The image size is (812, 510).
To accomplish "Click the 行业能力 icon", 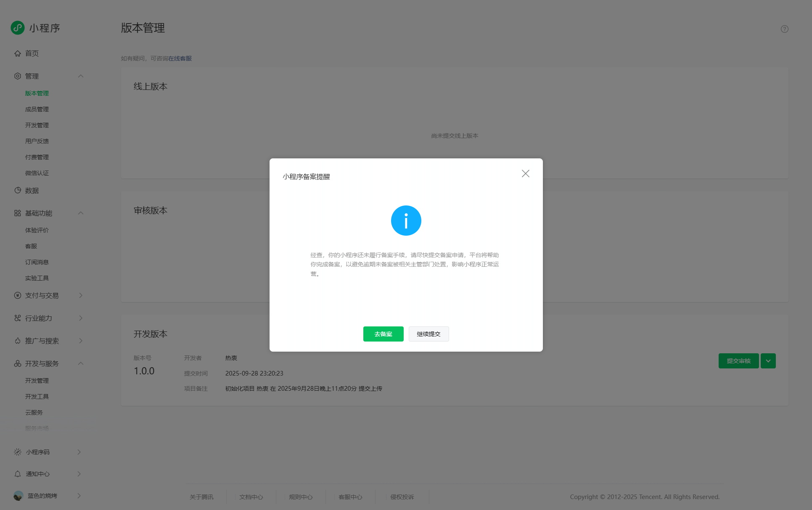I will pos(18,318).
